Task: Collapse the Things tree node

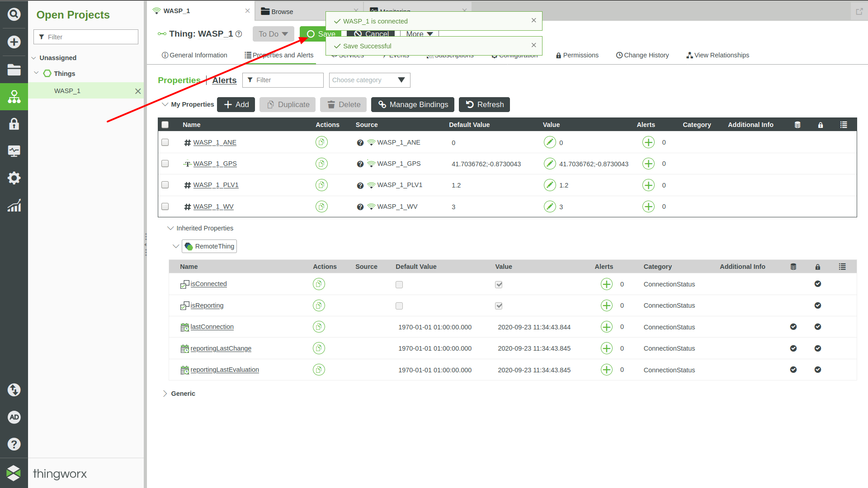Action: tap(37, 73)
